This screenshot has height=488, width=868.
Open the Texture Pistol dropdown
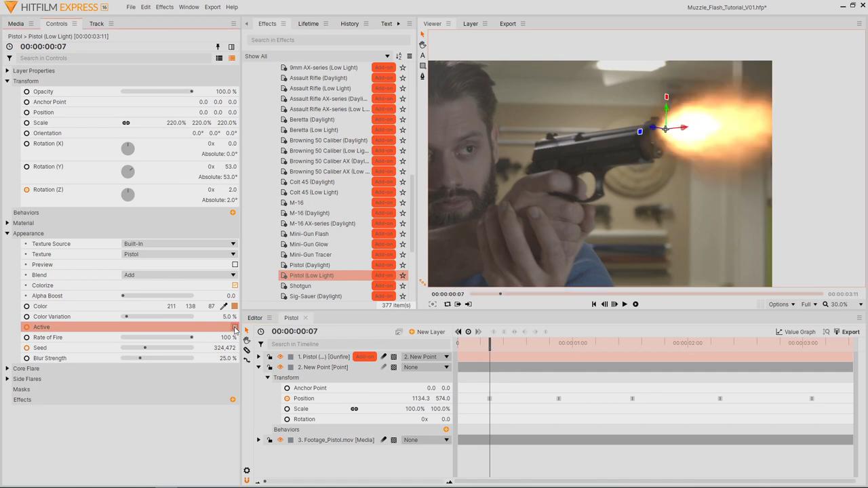coord(179,254)
